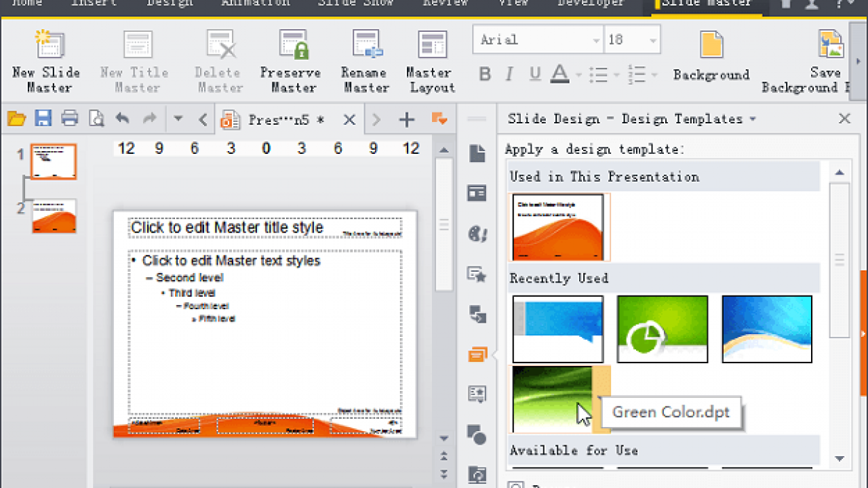
Task: Open bullets dropdown arrow
Action: pos(616,75)
